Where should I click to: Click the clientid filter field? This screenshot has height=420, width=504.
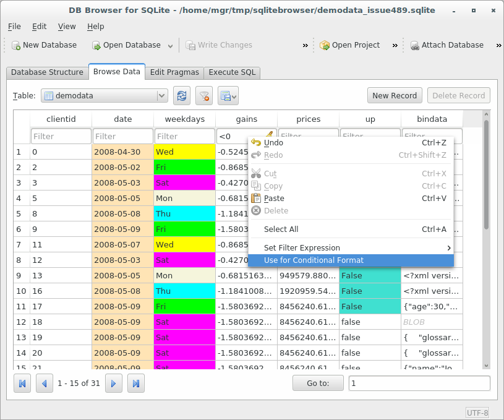tap(61, 136)
